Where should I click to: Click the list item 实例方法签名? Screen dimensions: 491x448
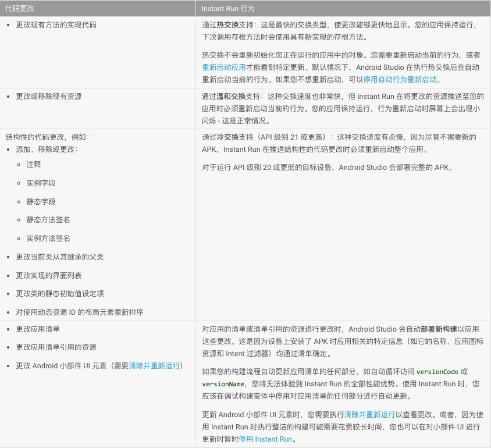coord(48,239)
